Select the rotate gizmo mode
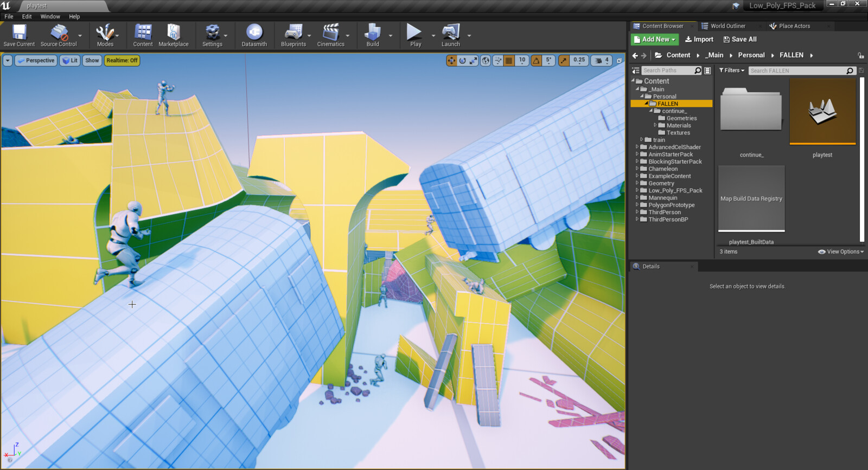868x470 pixels. (462, 61)
